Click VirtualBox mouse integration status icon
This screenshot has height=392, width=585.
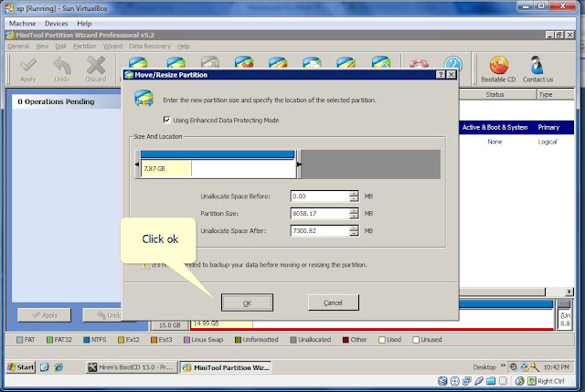(x=519, y=381)
